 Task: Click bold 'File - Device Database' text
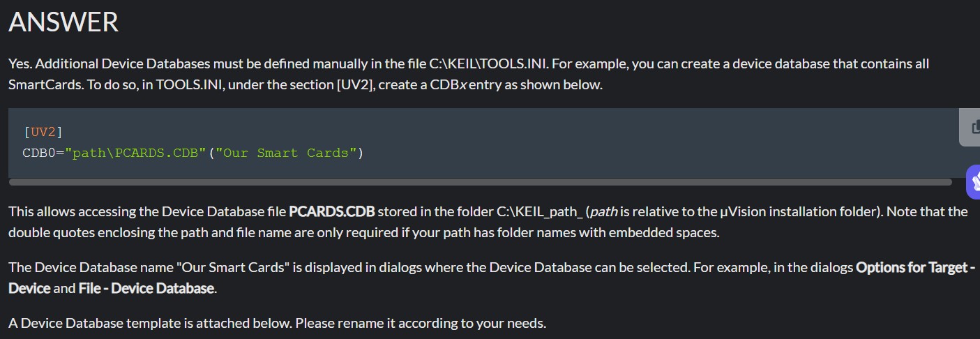tap(146, 288)
